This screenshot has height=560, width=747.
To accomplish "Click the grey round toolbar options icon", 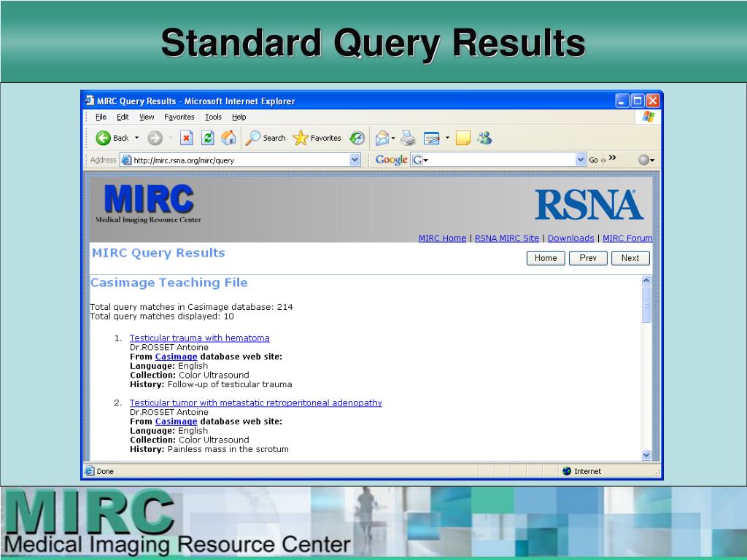I will click(x=643, y=160).
